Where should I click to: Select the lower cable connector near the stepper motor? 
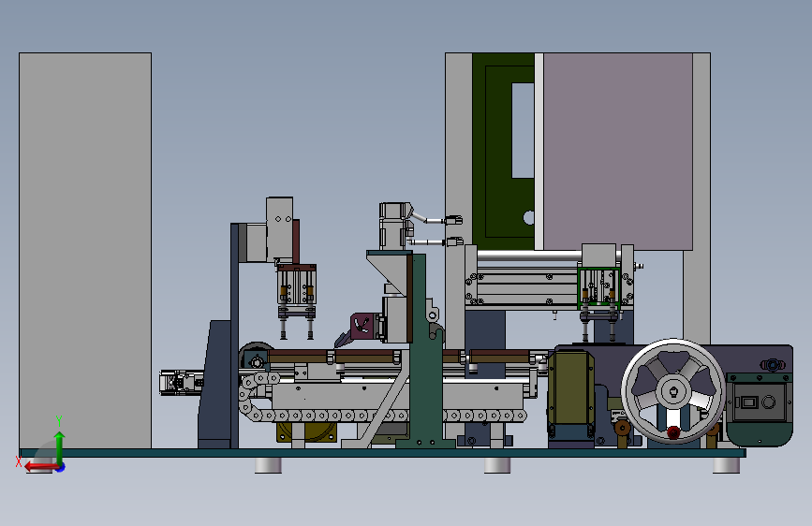click(x=454, y=241)
